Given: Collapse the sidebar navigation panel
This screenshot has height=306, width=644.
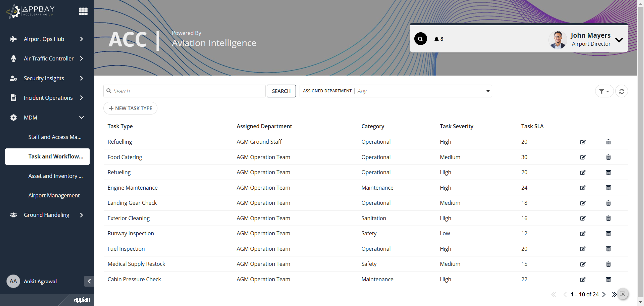Looking at the screenshot, I should coord(89,282).
